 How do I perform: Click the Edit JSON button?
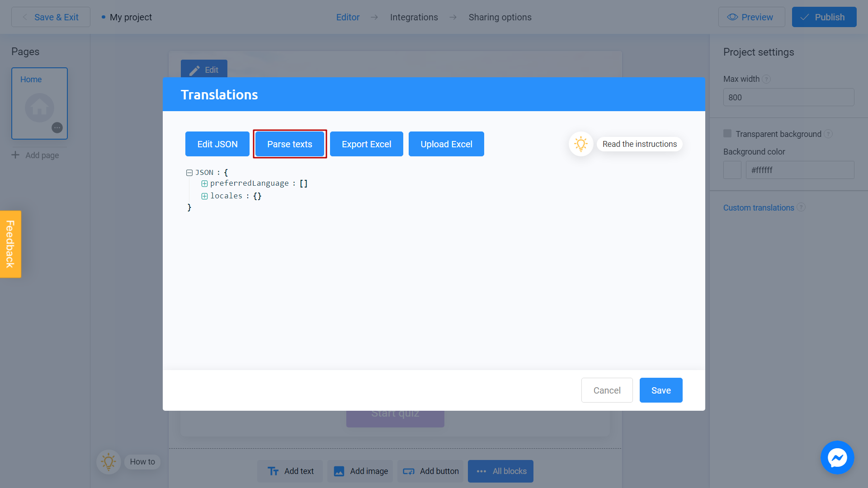[x=217, y=144]
